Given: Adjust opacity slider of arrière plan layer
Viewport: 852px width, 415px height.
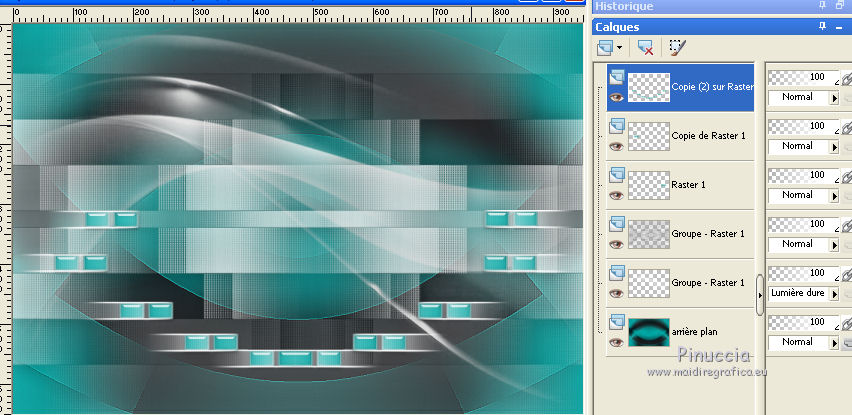Looking at the screenshot, I should coord(804,322).
